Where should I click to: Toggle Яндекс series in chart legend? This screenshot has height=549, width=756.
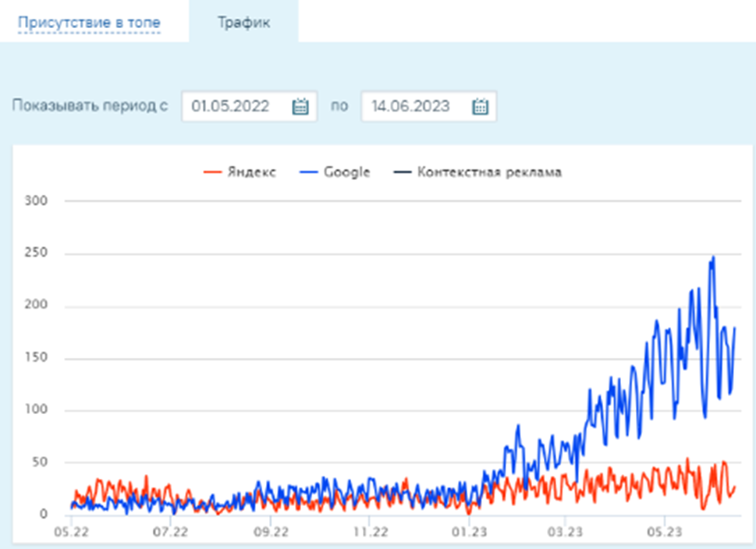(240, 172)
